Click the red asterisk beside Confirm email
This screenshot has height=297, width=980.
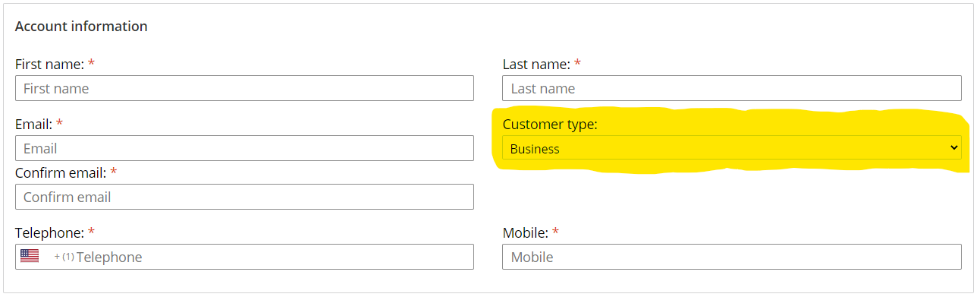(114, 171)
